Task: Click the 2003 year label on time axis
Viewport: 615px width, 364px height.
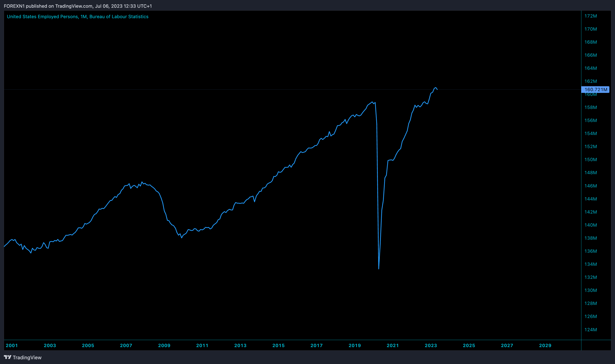Action: 50,345
